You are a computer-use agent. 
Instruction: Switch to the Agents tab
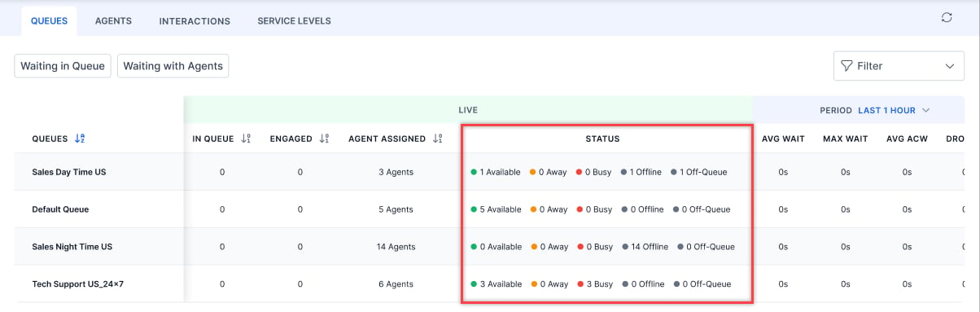click(x=113, y=21)
